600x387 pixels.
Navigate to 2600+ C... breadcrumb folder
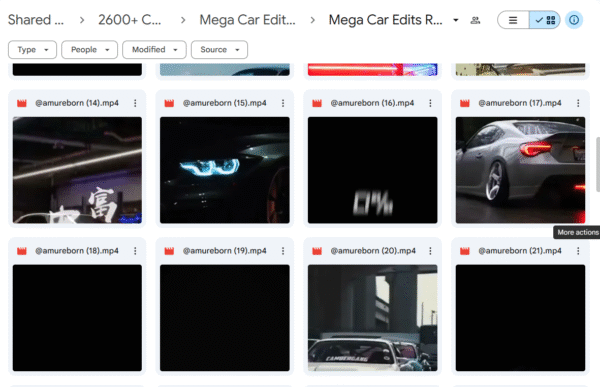(x=129, y=20)
